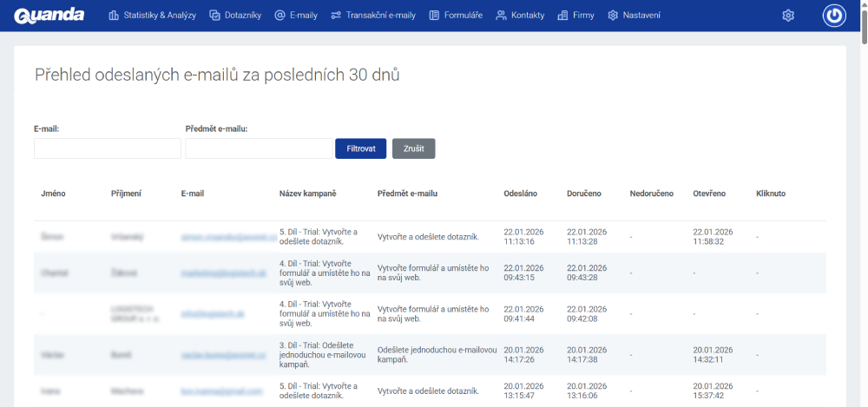The width and height of the screenshot is (868, 407).
Task: Open the Formuláře menu
Action: click(456, 16)
